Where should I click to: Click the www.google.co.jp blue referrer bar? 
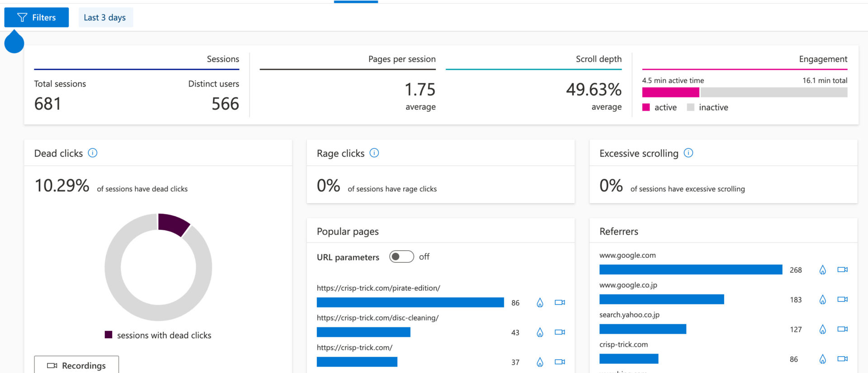(662, 299)
